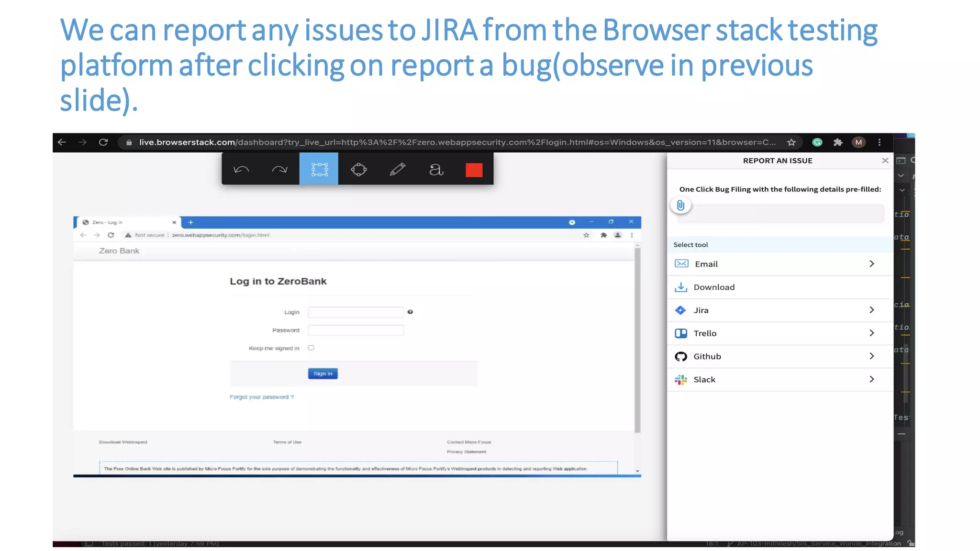Click the Sign in button
980x551 pixels.
pyautogui.click(x=323, y=374)
